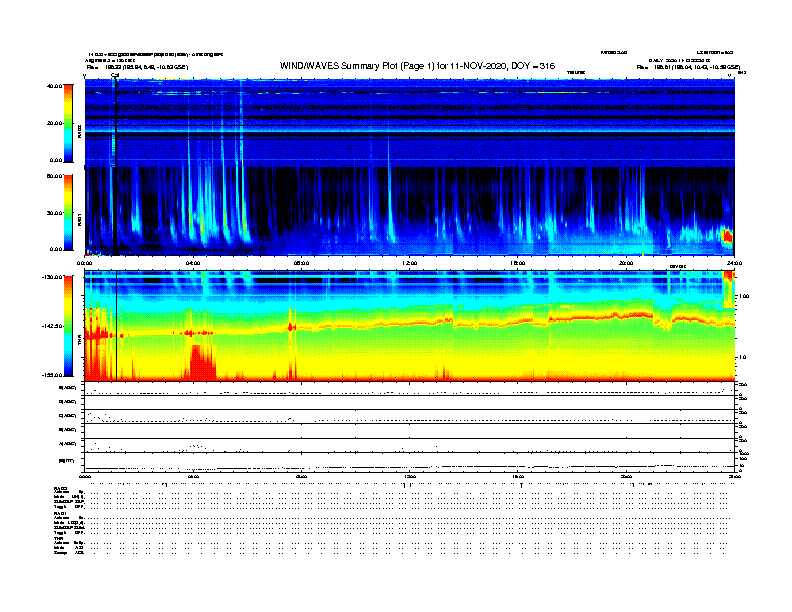Click the RAD2 axis label beside top spectrogram
792x612 pixels.
79,131
